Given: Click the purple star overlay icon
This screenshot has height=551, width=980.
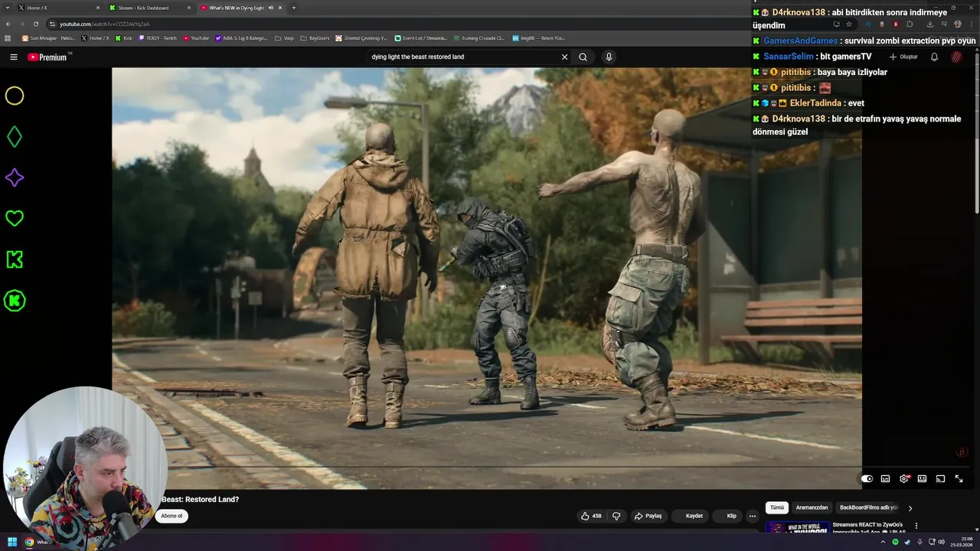Looking at the screenshot, I should click(x=15, y=178).
